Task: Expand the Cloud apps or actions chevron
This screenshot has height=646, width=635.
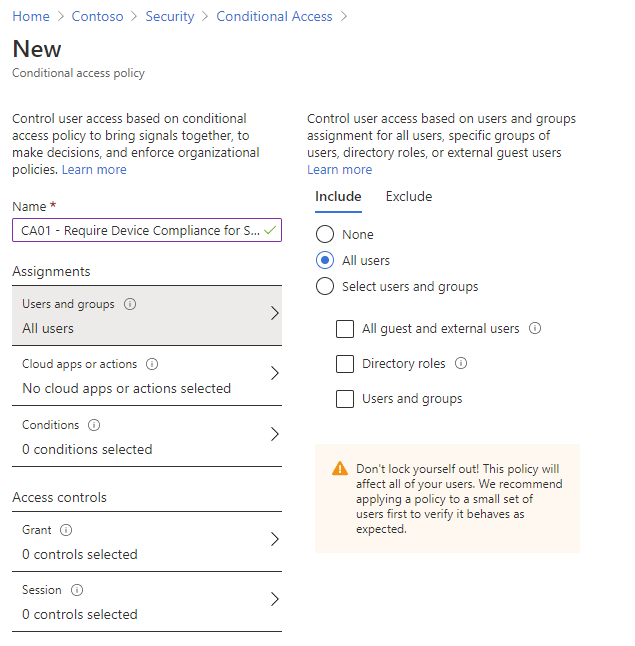Action: tap(275, 373)
